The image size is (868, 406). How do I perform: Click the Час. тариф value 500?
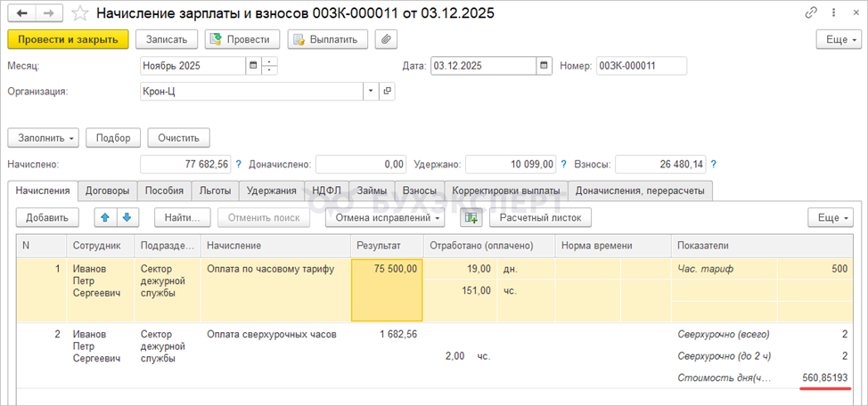point(815,270)
